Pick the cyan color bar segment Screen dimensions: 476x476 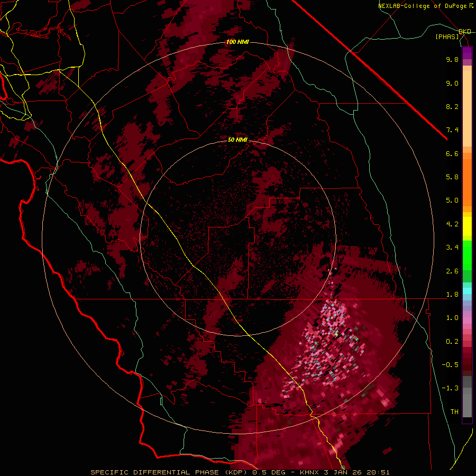point(467,290)
